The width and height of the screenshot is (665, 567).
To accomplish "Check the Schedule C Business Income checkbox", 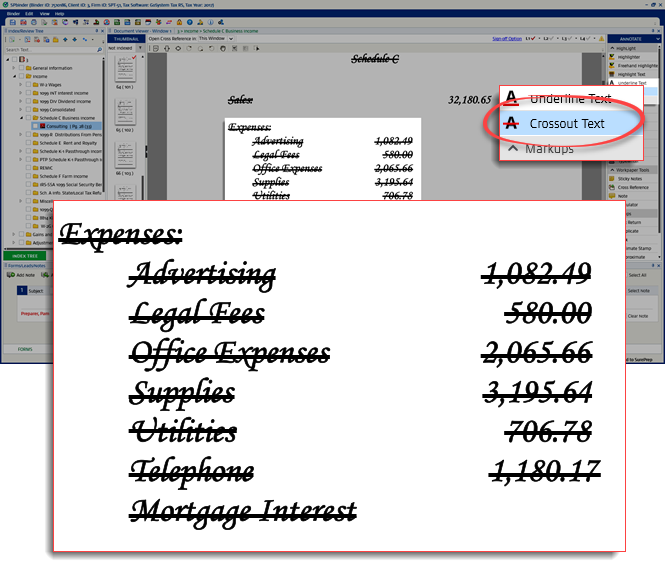I will 28,118.
